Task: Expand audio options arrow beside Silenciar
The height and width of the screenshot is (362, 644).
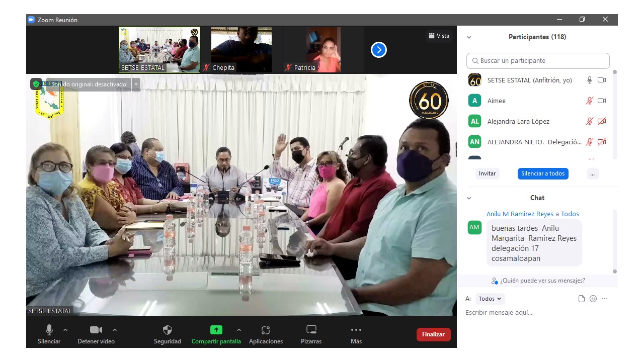Action: 65,330
